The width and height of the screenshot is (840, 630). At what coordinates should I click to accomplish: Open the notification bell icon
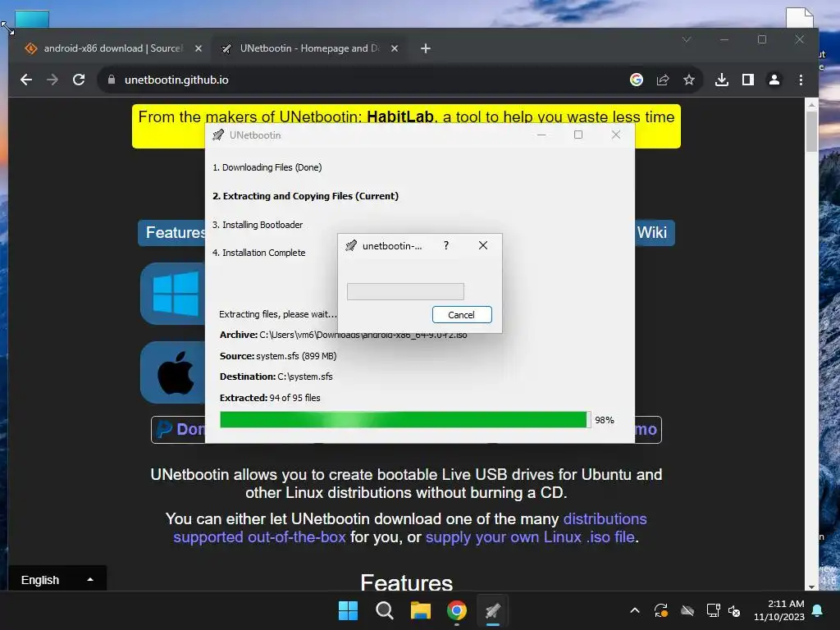818,610
